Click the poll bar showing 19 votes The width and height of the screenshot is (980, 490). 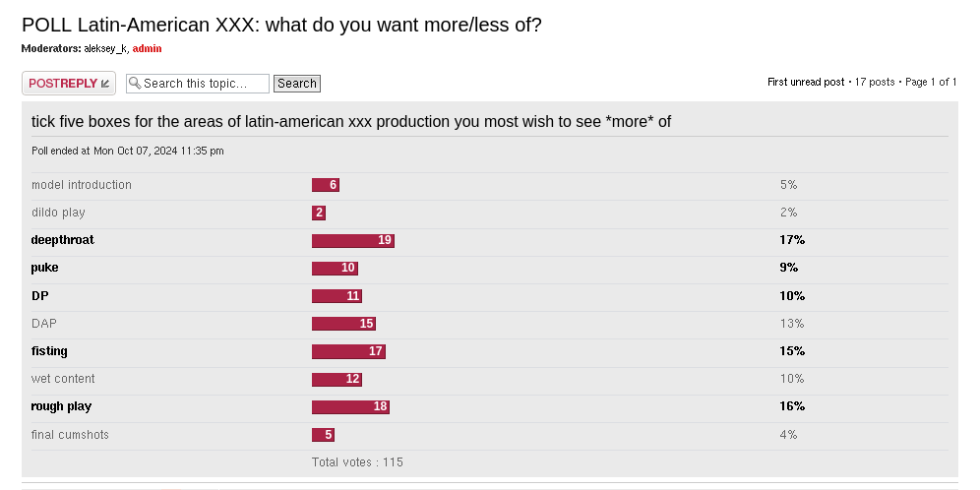[x=353, y=240]
